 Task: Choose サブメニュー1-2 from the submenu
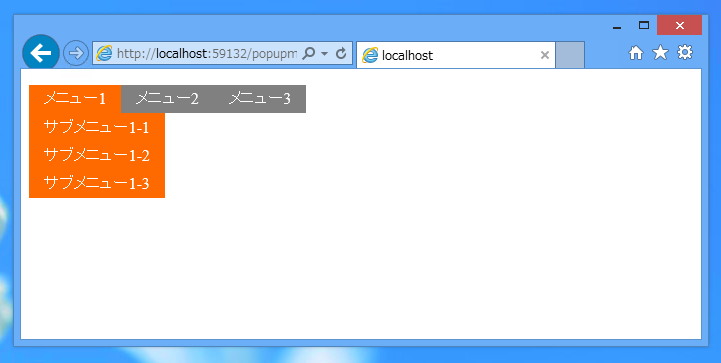click(97, 155)
